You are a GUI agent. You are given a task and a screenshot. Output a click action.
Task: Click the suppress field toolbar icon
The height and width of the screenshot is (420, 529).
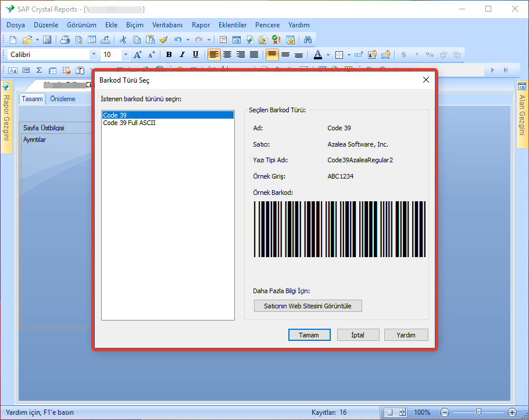pyautogui.click(x=359, y=55)
